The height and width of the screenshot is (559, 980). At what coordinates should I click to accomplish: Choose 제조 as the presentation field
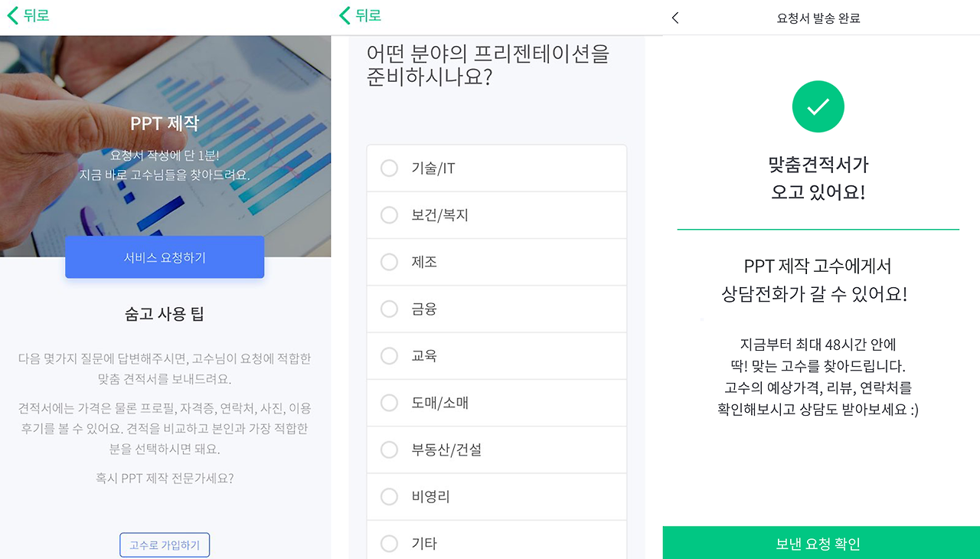tap(389, 262)
